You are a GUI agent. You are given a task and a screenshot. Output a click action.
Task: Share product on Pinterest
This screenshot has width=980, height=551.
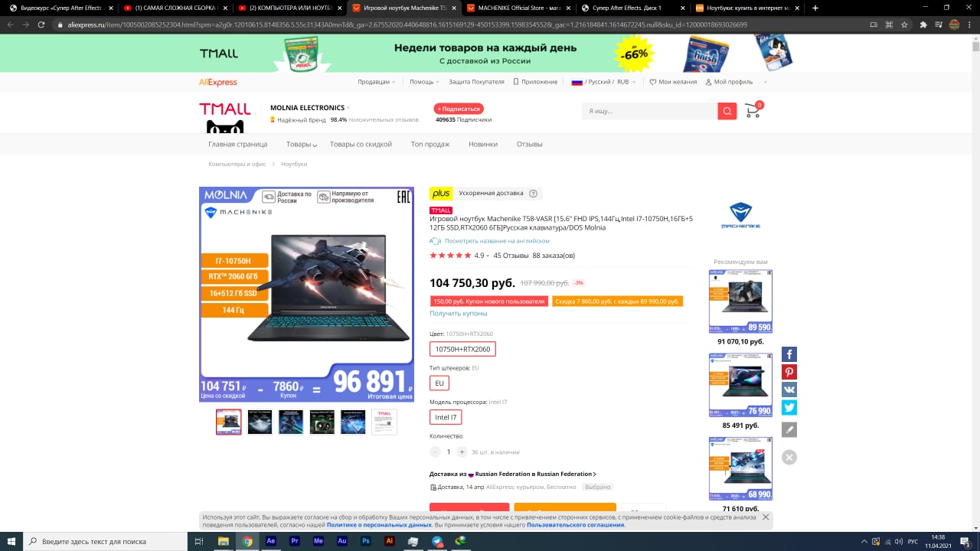(789, 372)
